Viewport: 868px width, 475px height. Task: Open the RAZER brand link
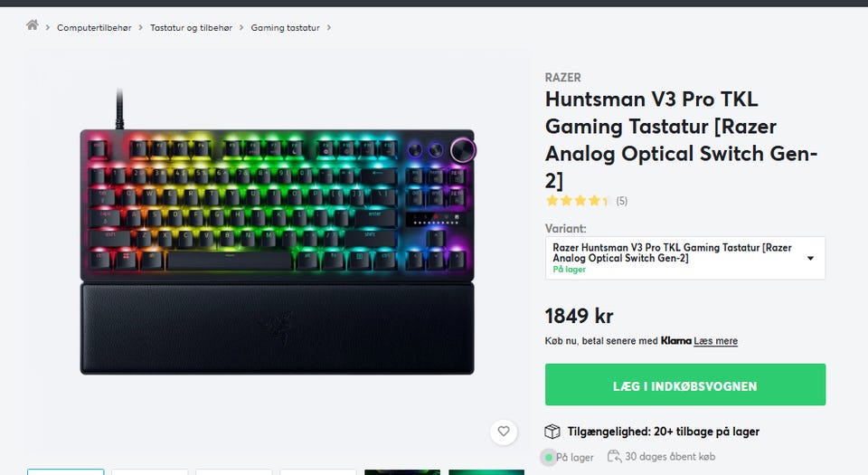563,78
